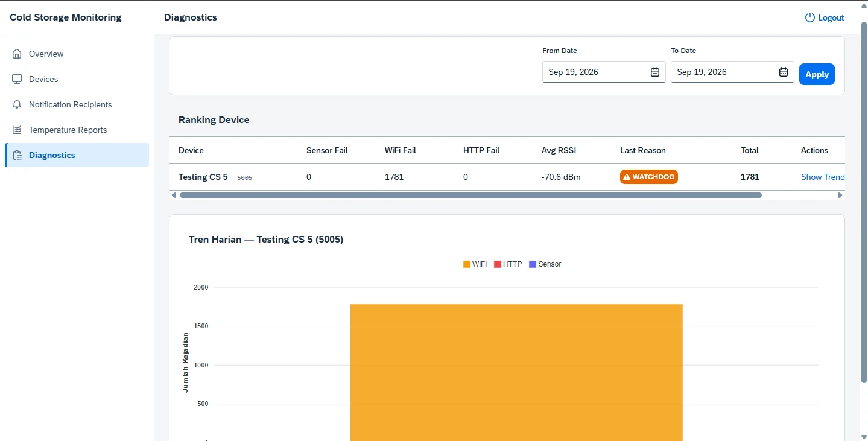
Task: Click the Devices monitor icon
Action: 17,79
